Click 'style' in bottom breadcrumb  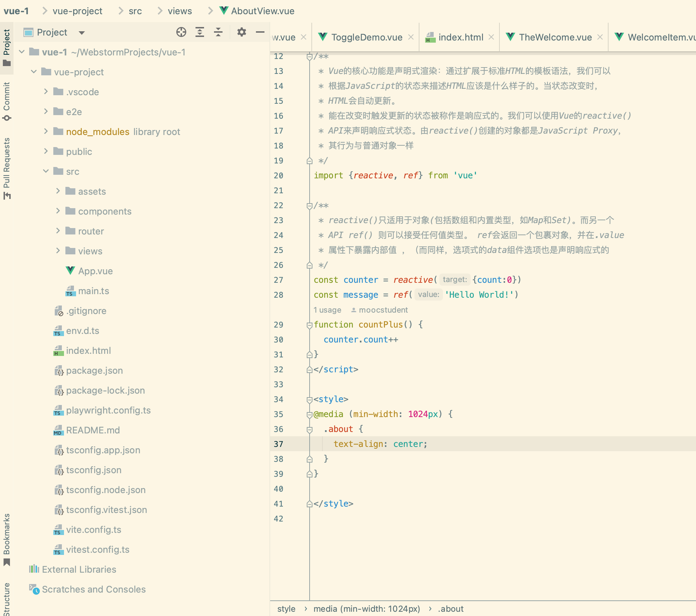(286, 609)
